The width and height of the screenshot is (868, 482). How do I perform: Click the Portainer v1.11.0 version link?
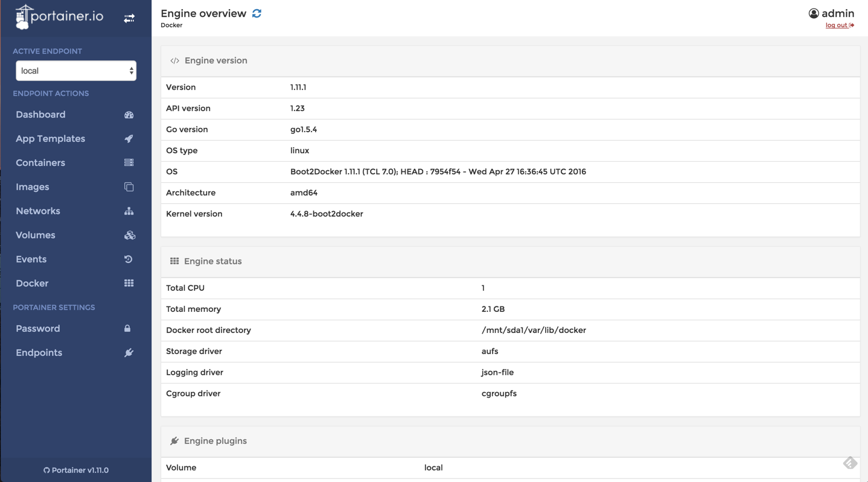(80, 471)
